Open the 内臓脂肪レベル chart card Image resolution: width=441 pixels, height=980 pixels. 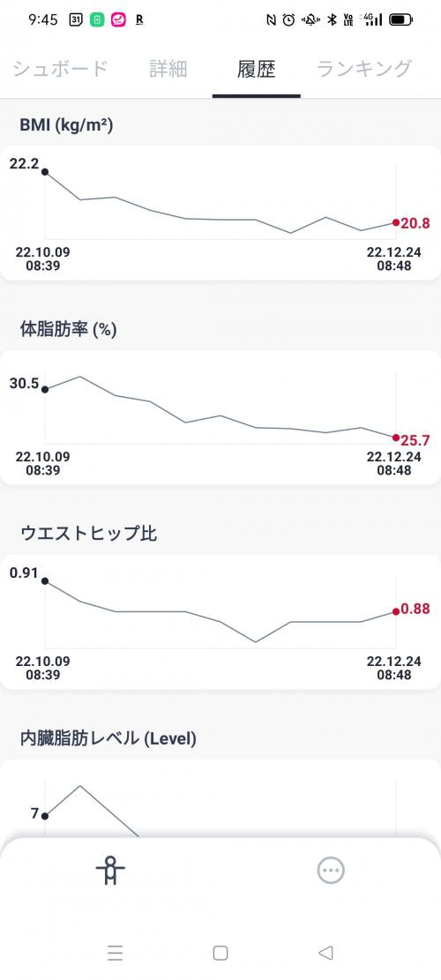220,799
